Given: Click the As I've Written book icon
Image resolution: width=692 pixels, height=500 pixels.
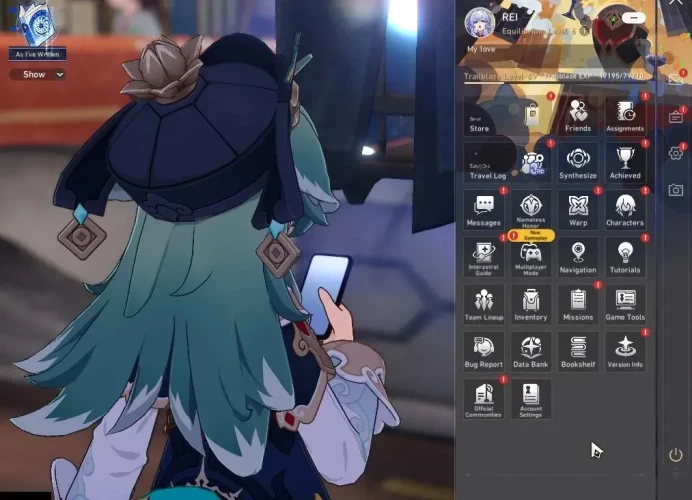Looking at the screenshot, I should [37, 23].
